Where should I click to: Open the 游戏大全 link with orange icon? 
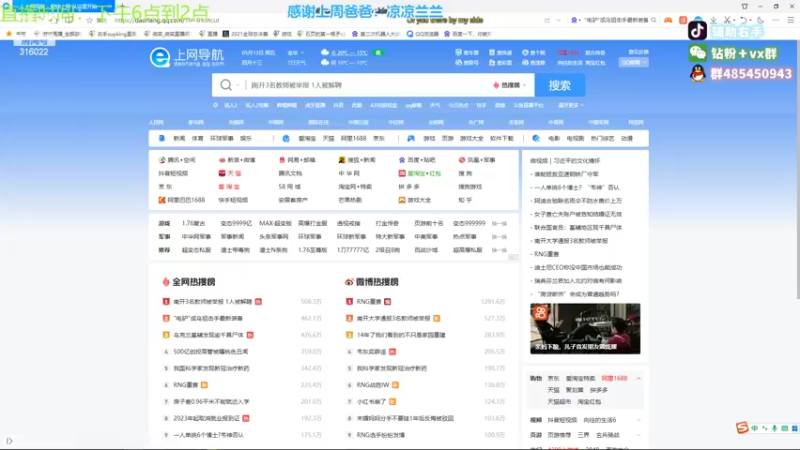click(x=415, y=200)
